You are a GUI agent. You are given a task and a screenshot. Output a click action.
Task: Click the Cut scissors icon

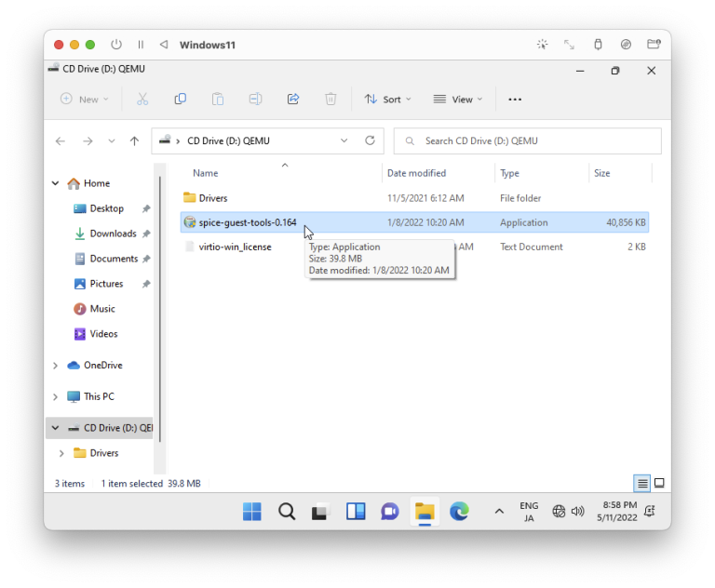coord(142,99)
